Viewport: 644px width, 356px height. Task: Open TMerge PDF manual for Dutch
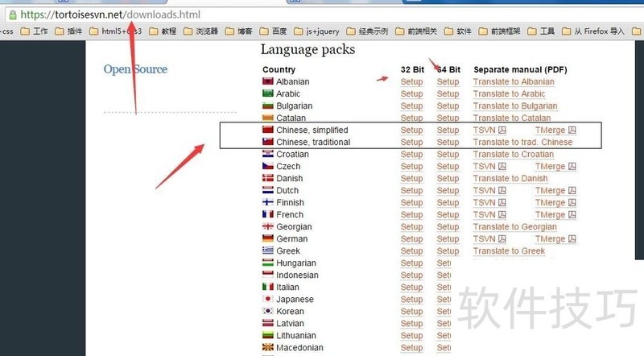click(555, 191)
